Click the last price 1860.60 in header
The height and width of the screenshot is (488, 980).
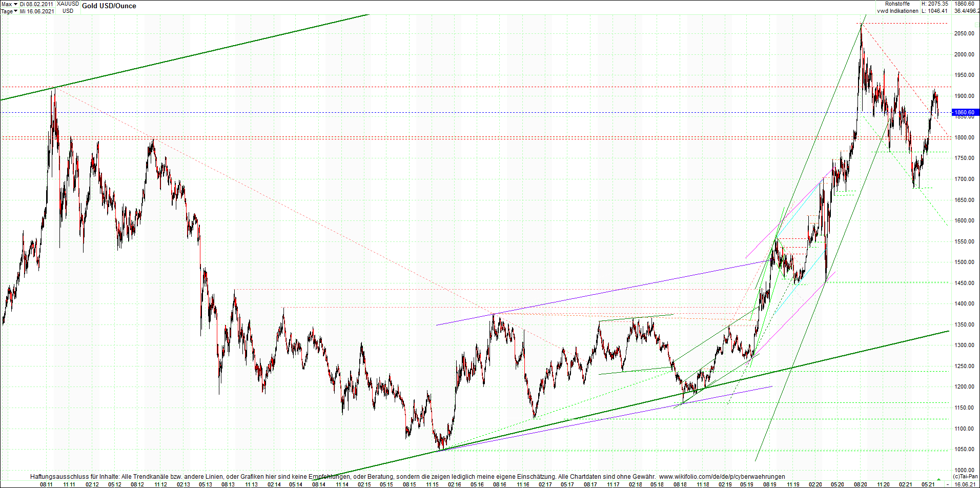coord(965,4)
